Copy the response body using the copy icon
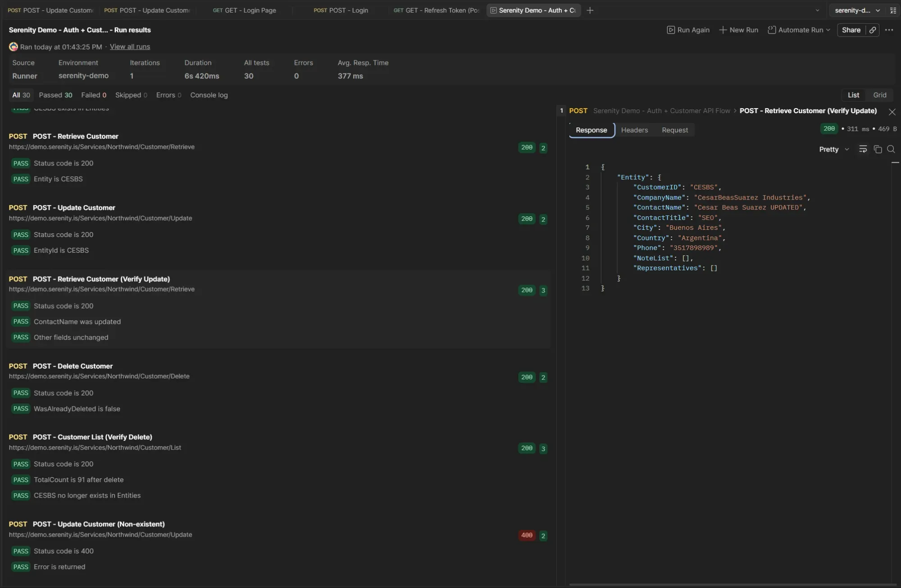Viewport: 901px width, 588px height. click(878, 149)
